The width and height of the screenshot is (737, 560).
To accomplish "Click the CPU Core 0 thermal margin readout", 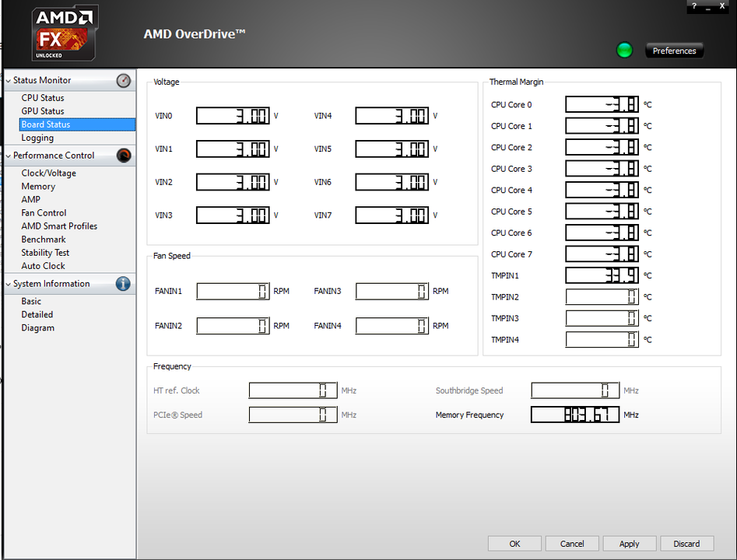I will point(602,104).
